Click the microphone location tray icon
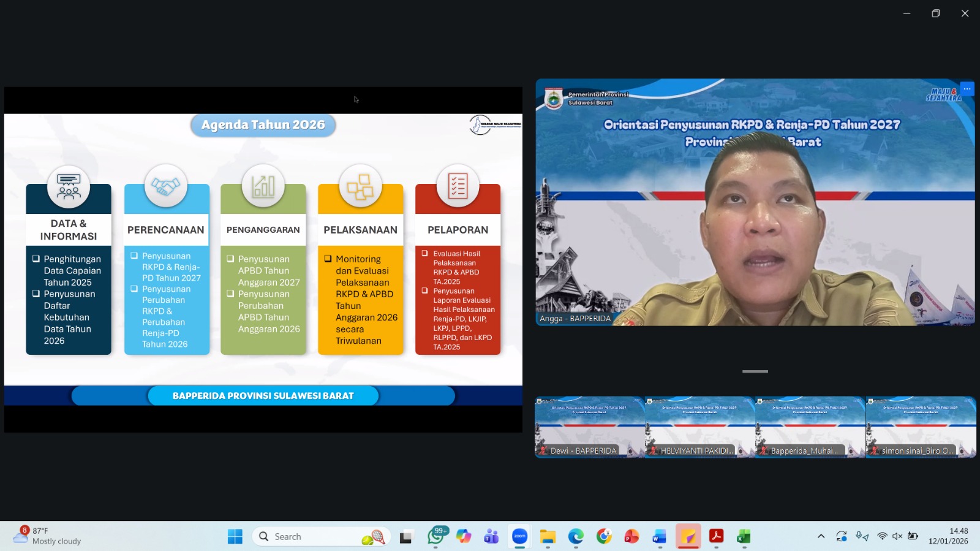This screenshot has height=551, width=980. tap(862, 536)
